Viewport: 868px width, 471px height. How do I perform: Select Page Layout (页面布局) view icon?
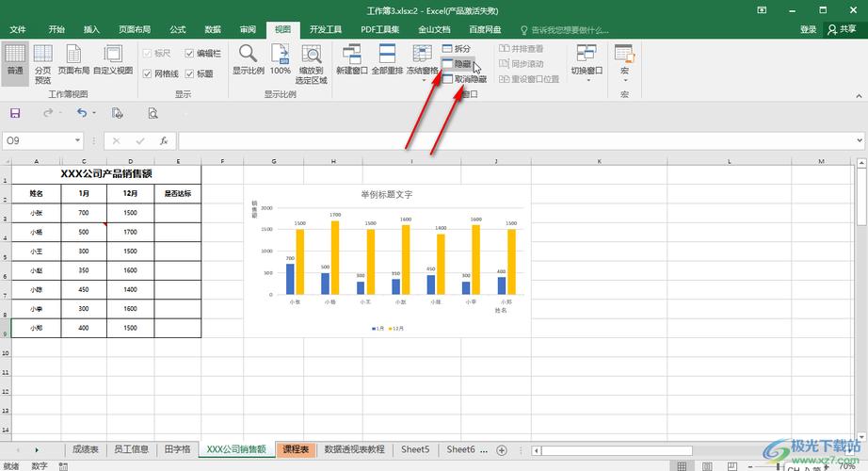pos(73,60)
